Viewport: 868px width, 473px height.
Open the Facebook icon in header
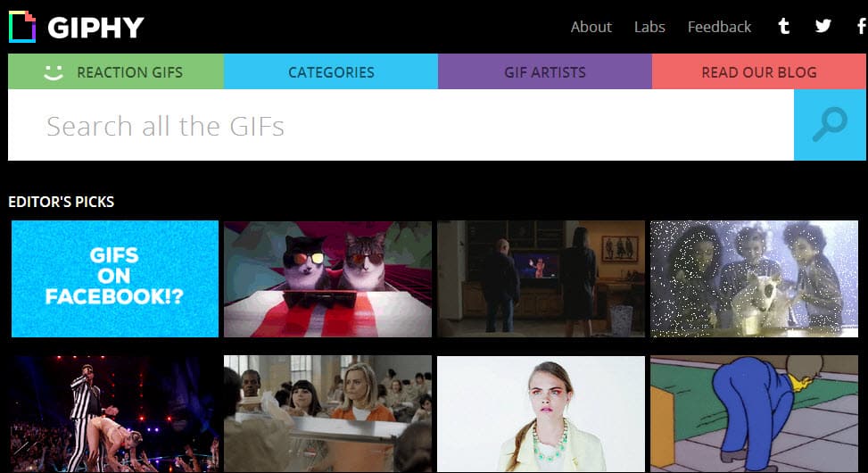tap(862, 26)
